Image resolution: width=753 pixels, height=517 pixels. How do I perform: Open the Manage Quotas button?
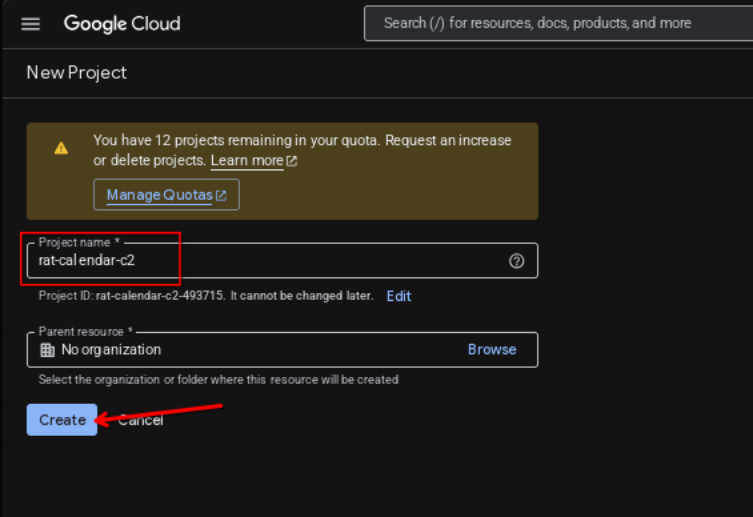tap(166, 195)
